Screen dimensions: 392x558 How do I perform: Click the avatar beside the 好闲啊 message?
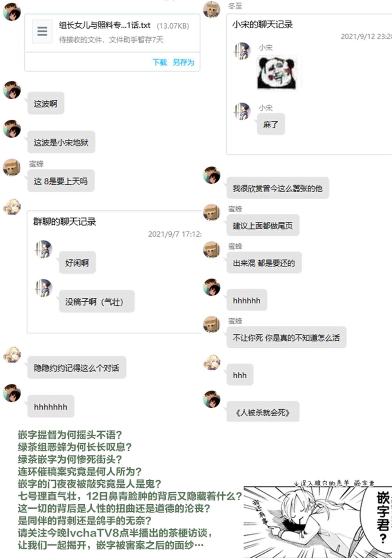[x=44, y=250]
